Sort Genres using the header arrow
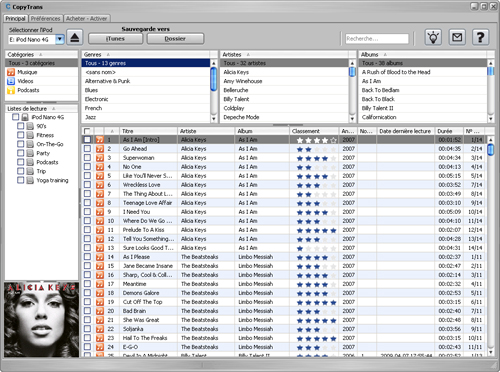Screen dimensions: 500x372 tap(108, 54)
